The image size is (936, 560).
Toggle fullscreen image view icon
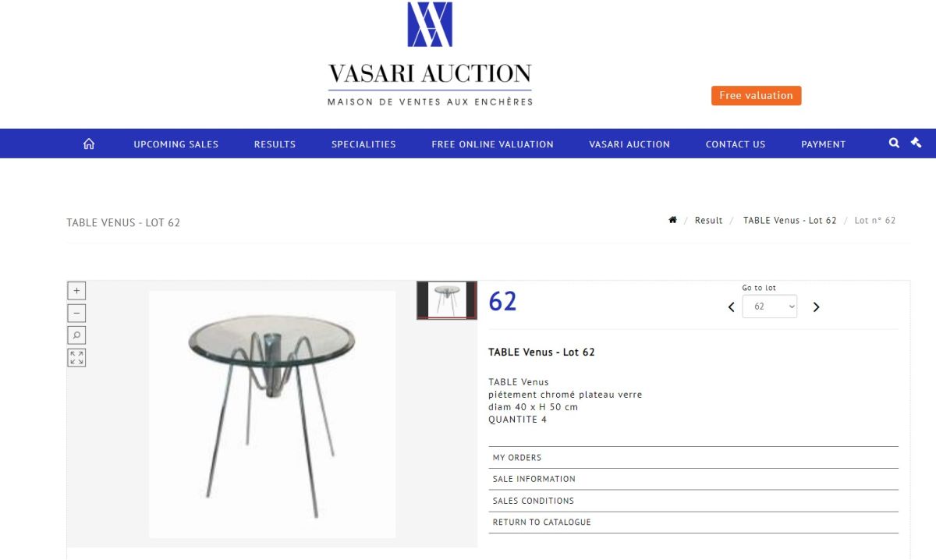tap(76, 358)
